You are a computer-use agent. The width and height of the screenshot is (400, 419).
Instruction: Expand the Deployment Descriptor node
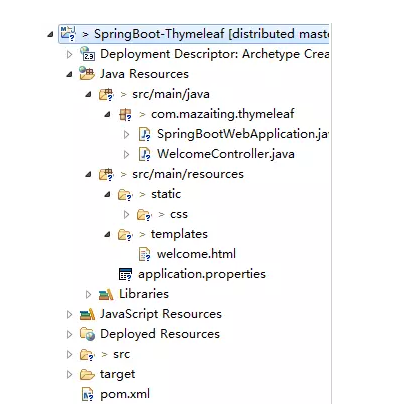(x=69, y=54)
